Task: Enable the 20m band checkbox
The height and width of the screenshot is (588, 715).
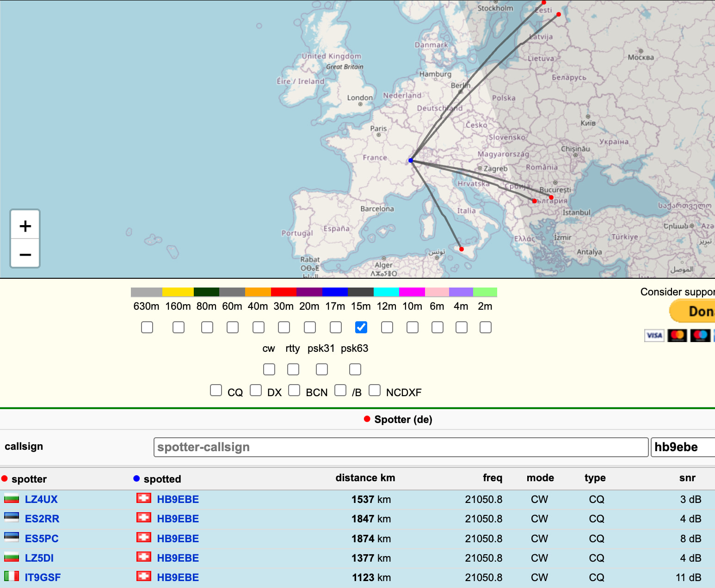Action: (x=310, y=327)
